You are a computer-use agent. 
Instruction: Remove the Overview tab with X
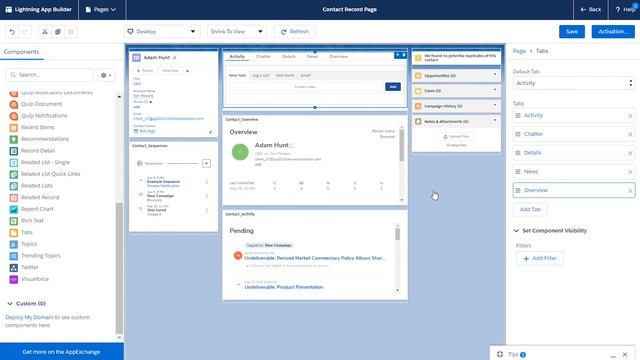coord(630,191)
